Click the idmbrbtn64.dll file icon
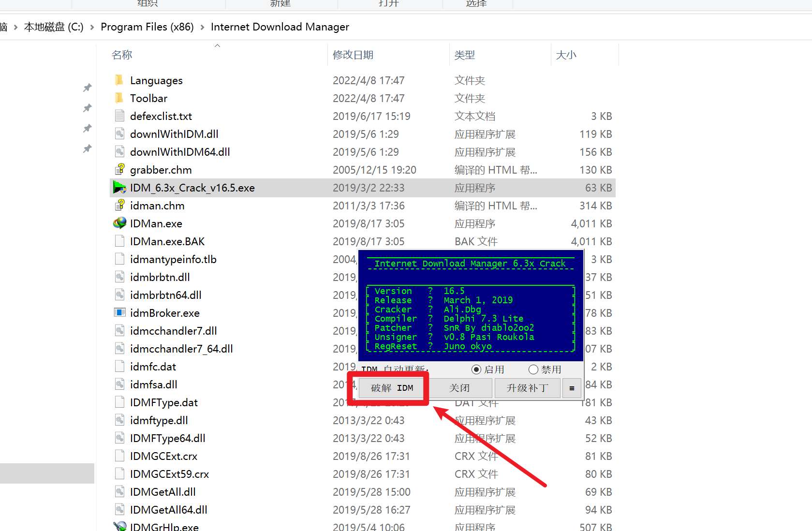812x531 pixels. 119,295
